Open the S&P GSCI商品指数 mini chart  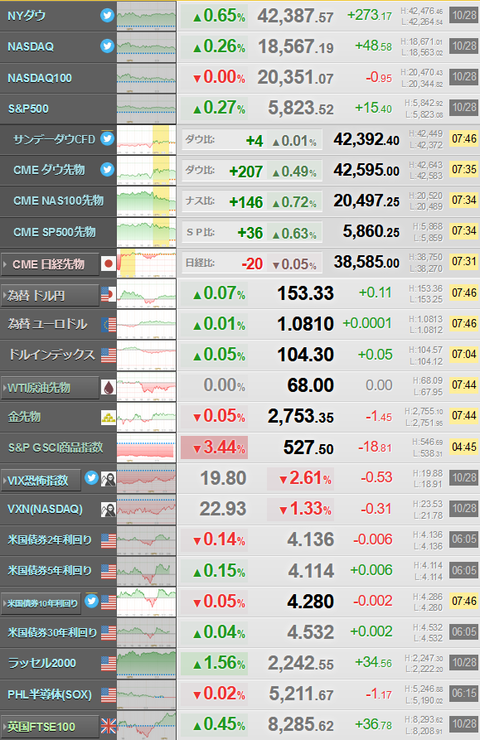146,447
